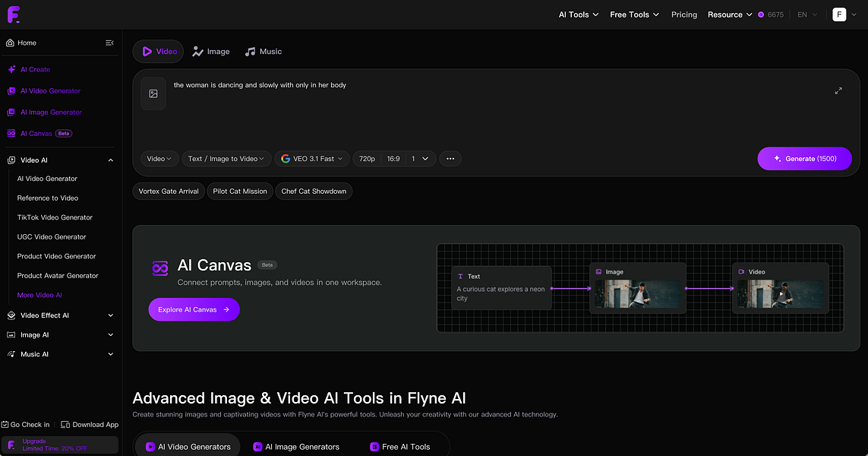Click the image upload icon in prompt box
Image resolution: width=868 pixels, height=456 pixels.
tap(153, 93)
